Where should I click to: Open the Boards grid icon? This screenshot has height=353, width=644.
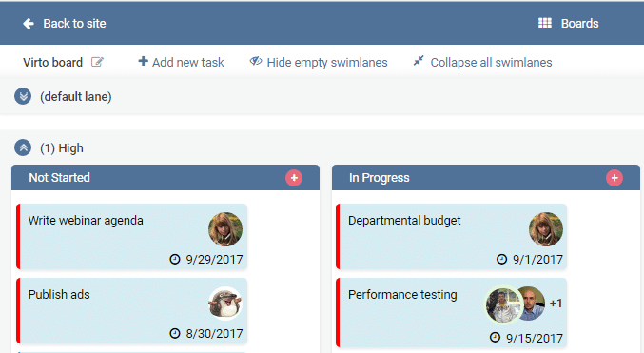[545, 23]
